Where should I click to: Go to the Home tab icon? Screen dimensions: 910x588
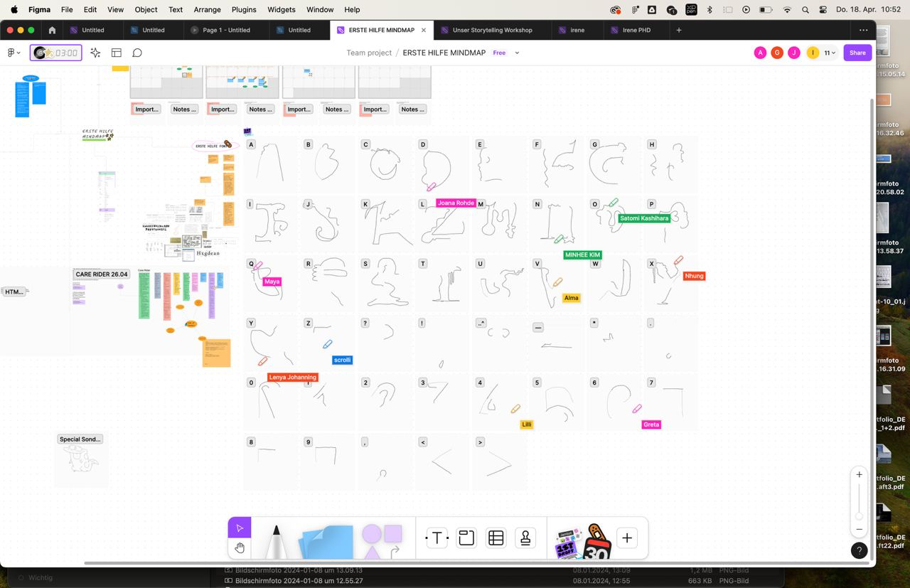pyautogui.click(x=52, y=30)
